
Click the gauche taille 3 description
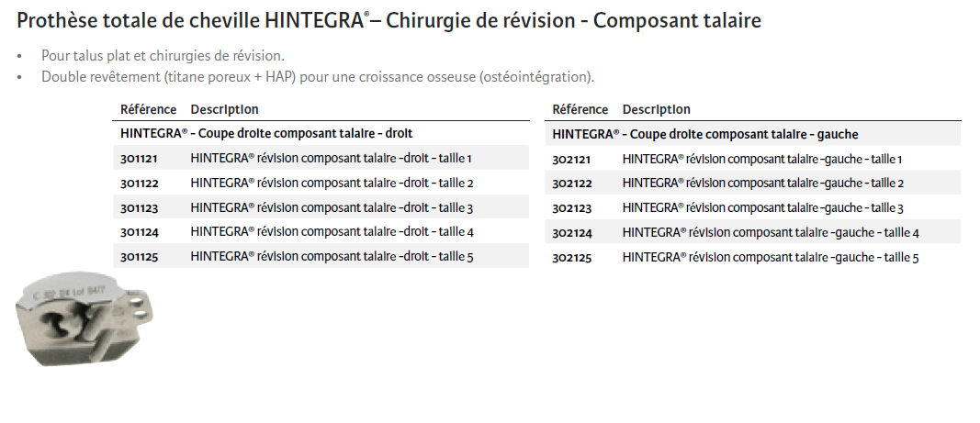(762, 208)
